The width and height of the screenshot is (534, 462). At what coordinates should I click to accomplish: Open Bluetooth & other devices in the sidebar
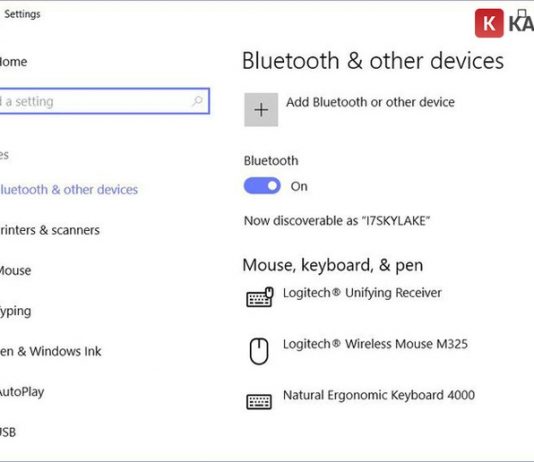[69, 190]
